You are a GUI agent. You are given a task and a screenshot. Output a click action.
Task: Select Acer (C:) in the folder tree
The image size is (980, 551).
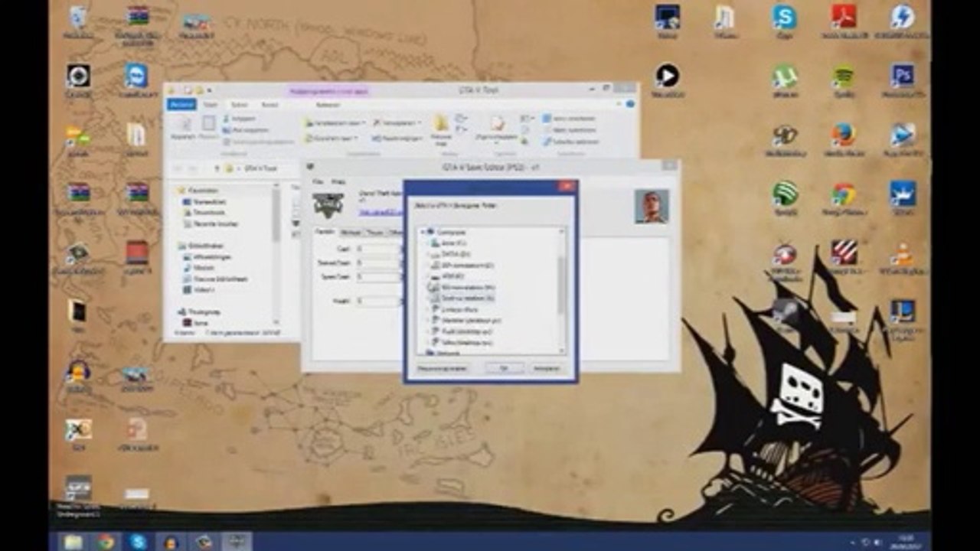pos(448,243)
